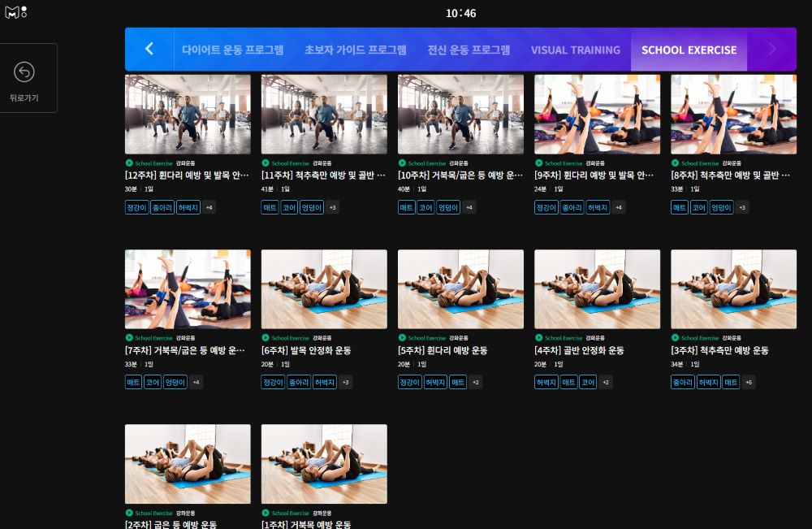Switch to the 다이어트 운동 프로그램 tab

point(232,50)
